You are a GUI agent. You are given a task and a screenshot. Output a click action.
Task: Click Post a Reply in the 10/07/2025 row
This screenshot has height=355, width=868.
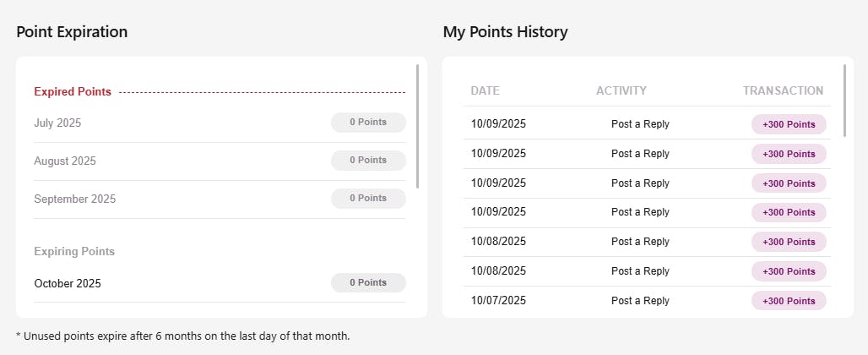[640, 300]
